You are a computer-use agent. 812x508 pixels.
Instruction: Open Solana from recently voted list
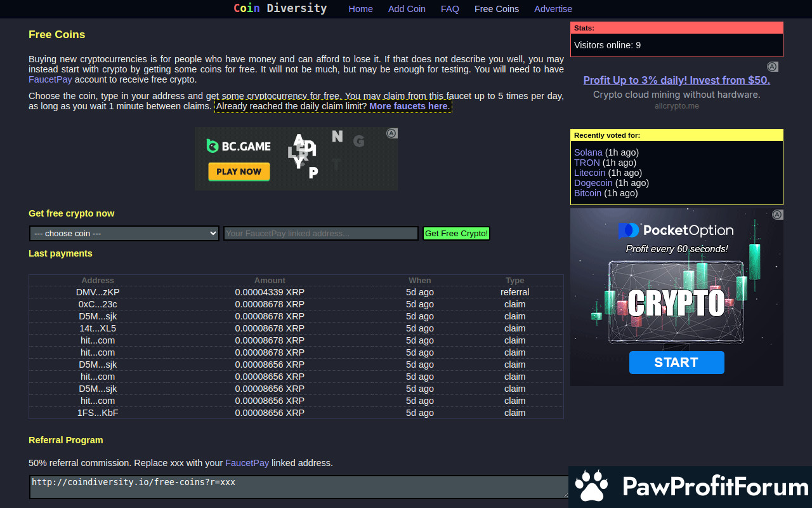pos(588,152)
